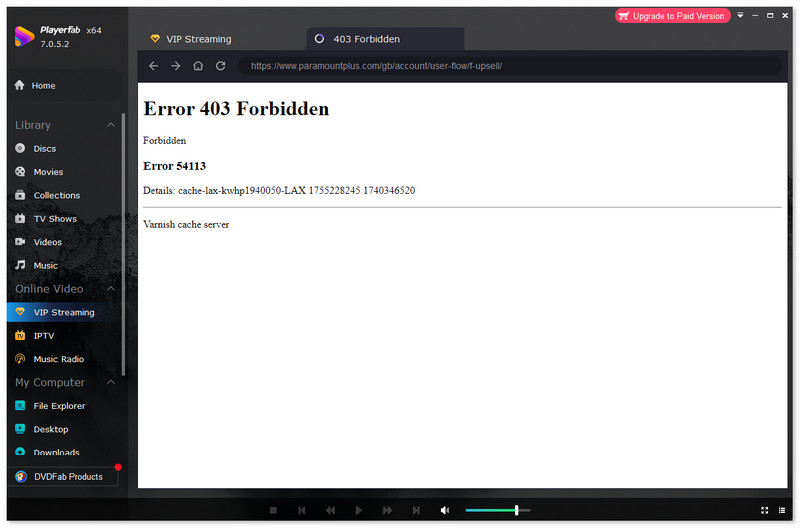Click Upgrade to Paid Version
800x528 pixels.
point(673,16)
